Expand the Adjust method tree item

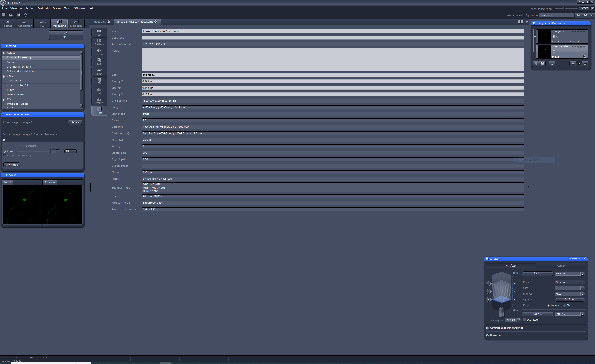[x=4, y=53]
